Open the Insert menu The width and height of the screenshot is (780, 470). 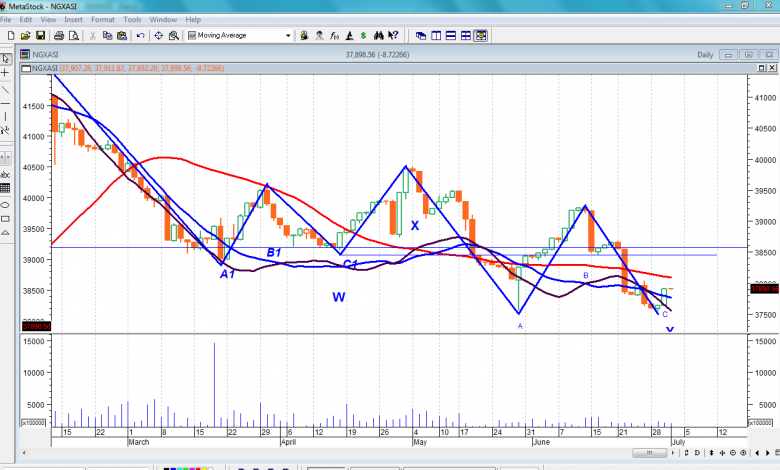coord(73,19)
